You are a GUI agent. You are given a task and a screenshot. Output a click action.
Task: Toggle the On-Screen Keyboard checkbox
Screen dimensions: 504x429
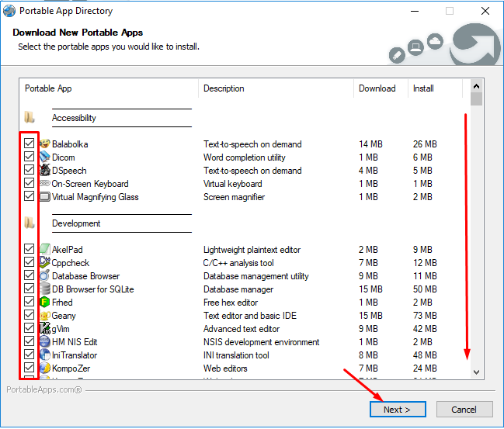(x=29, y=182)
